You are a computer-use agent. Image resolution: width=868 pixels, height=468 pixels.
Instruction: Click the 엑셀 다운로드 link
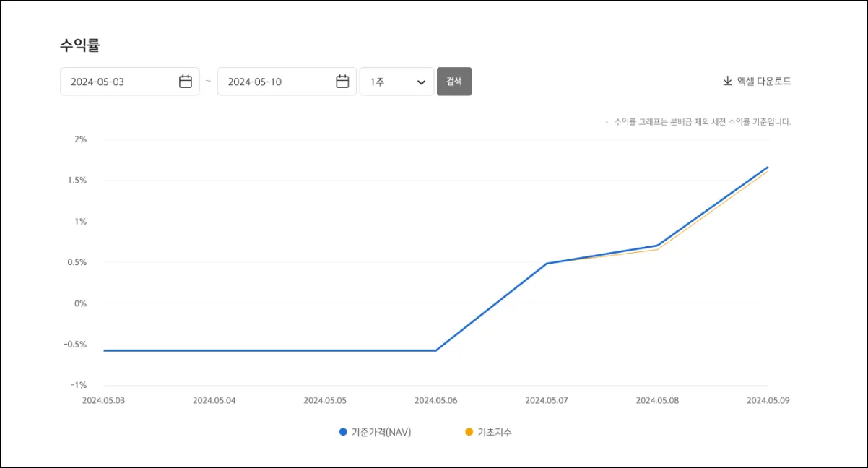tap(757, 82)
